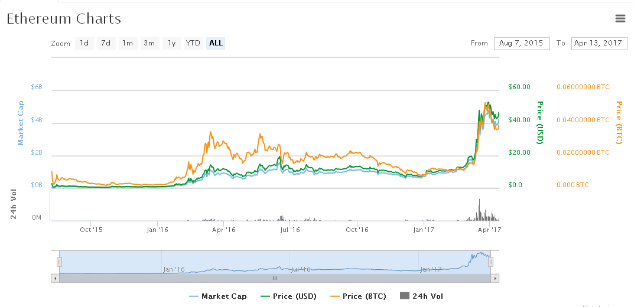Set zoom to 3m
Viewport: 644px width, 307px height.
pyautogui.click(x=149, y=43)
